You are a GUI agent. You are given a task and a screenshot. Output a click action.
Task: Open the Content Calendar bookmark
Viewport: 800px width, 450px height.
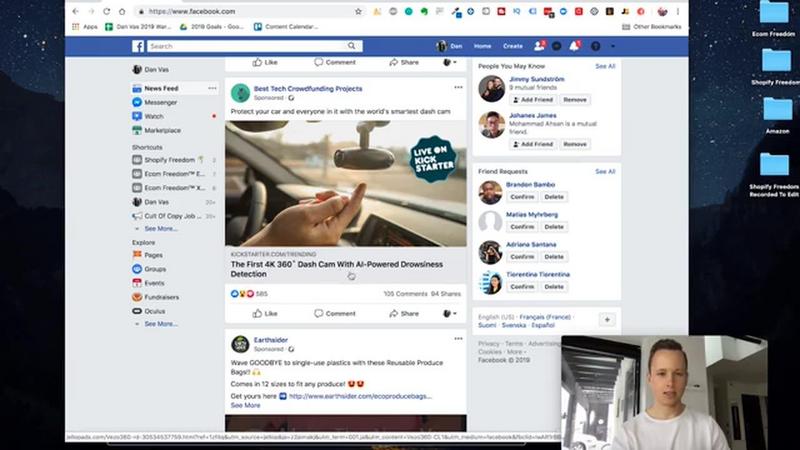(x=286, y=27)
